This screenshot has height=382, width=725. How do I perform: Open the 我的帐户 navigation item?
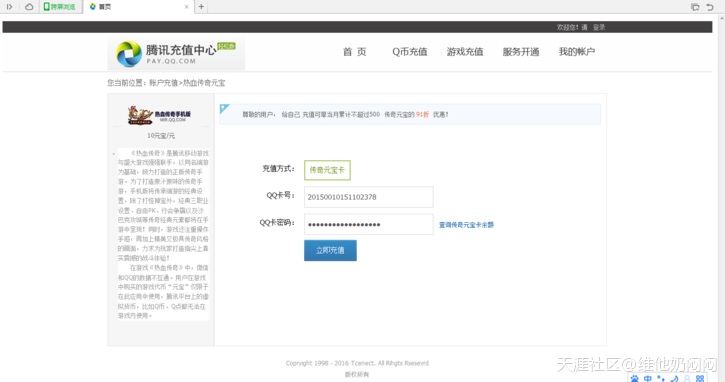click(577, 52)
